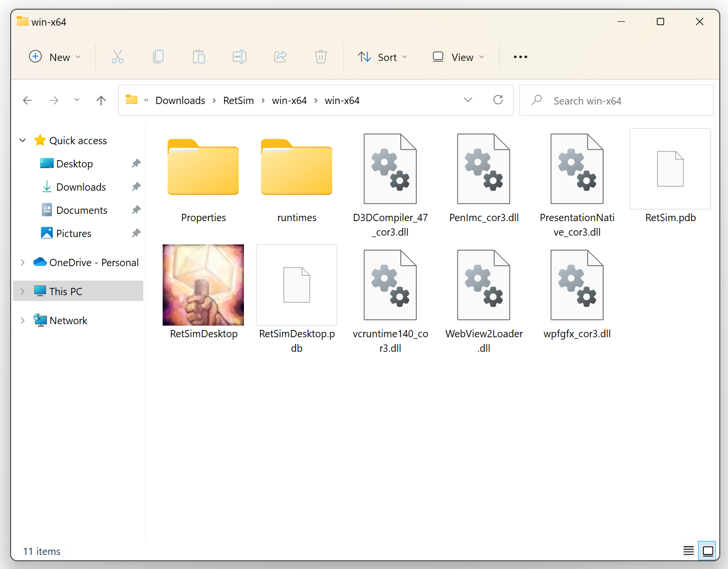728x569 pixels.
Task: Open recent locations dropdown arrow
Action: [x=76, y=100]
